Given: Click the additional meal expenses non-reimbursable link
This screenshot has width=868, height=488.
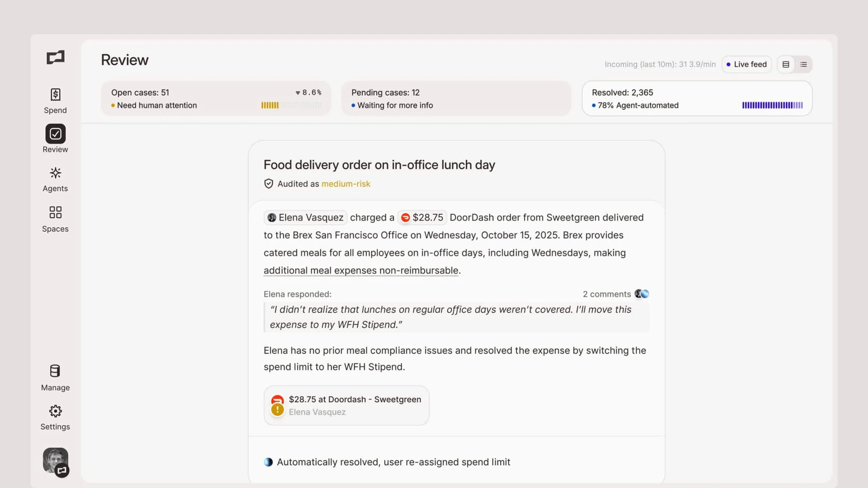Looking at the screenshot, I should point(361,270).
